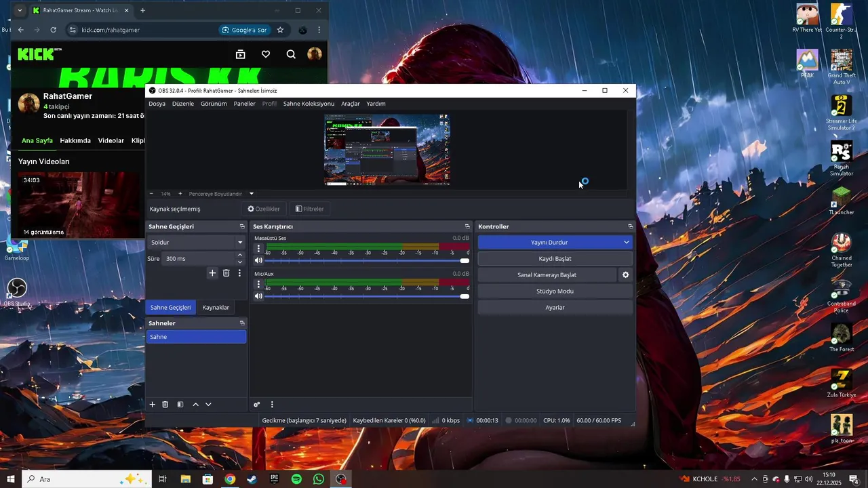Zoom out preview with minus icon
The height and width of the screenshot is (488, 868).
151,194
